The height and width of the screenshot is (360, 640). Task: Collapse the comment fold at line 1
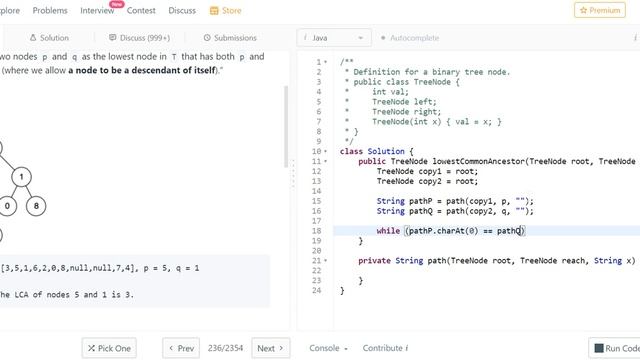click(x=326, y=62)
